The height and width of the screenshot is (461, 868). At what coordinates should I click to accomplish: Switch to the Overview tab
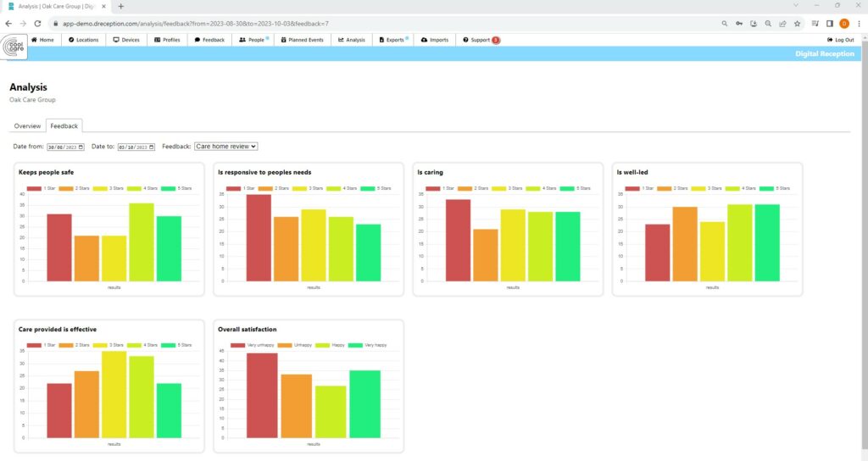click(x=27, y=126)
